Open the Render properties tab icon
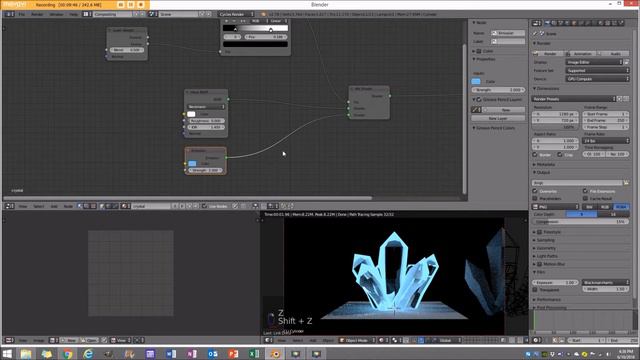 coord(547,23)
